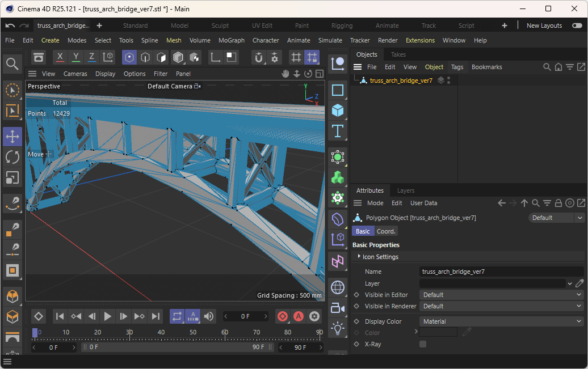Image resolution: width=588 pixels, height=369 pixels.
Task: Click the Color swatch in Basic Properties
Action: [438, 332]
